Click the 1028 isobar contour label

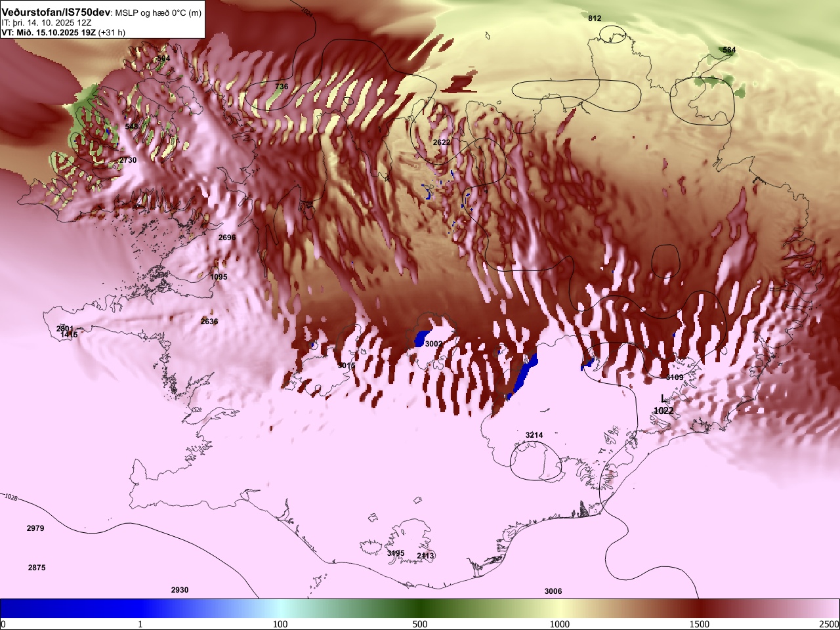(x=10, y=497)
